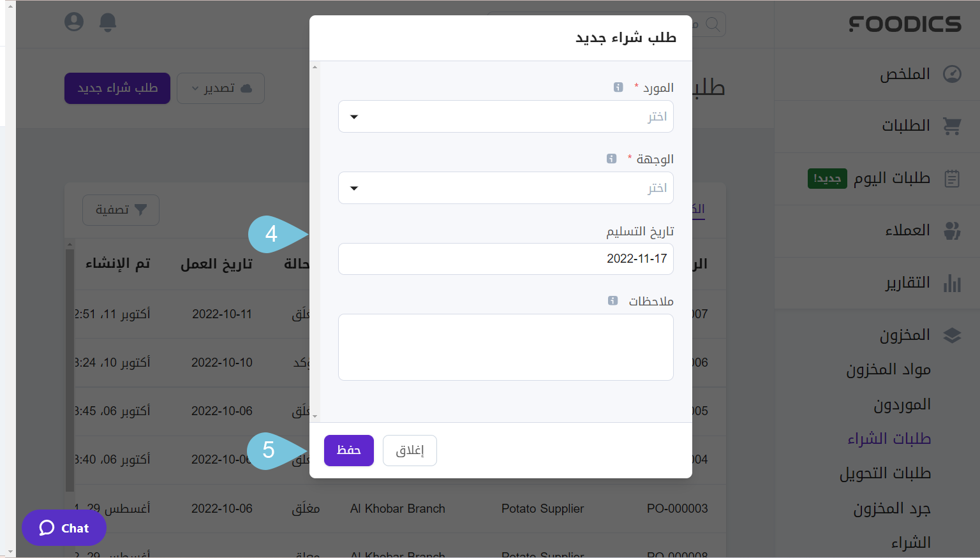Open the المورد supplier dropdown
This screenshot has width=980, height=558.
click(505, 116)
